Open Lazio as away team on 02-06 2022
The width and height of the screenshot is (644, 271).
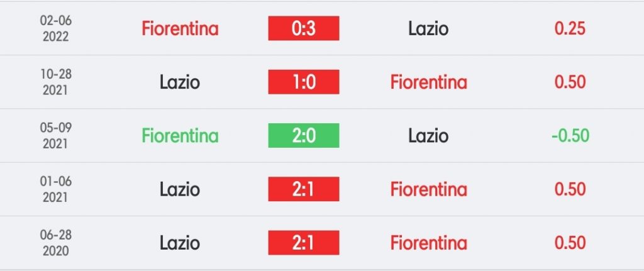428,29
